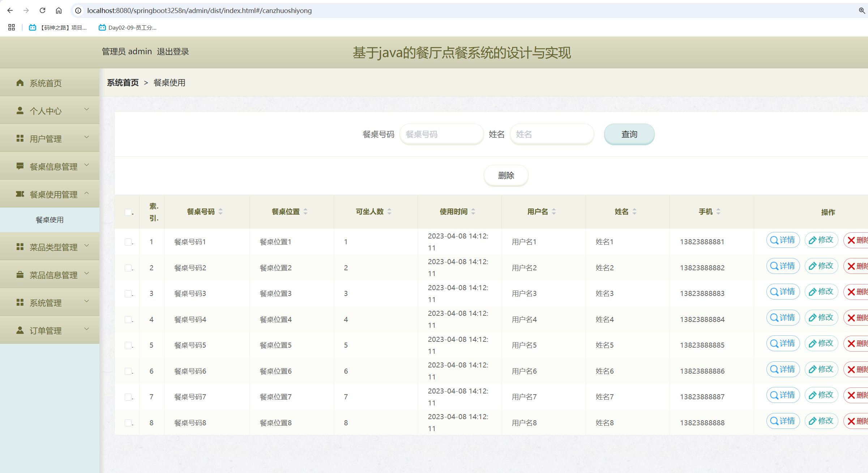Open the 用户管理 sidebar menu
This screenshot has height=473, width=868.
coord(50,138)
